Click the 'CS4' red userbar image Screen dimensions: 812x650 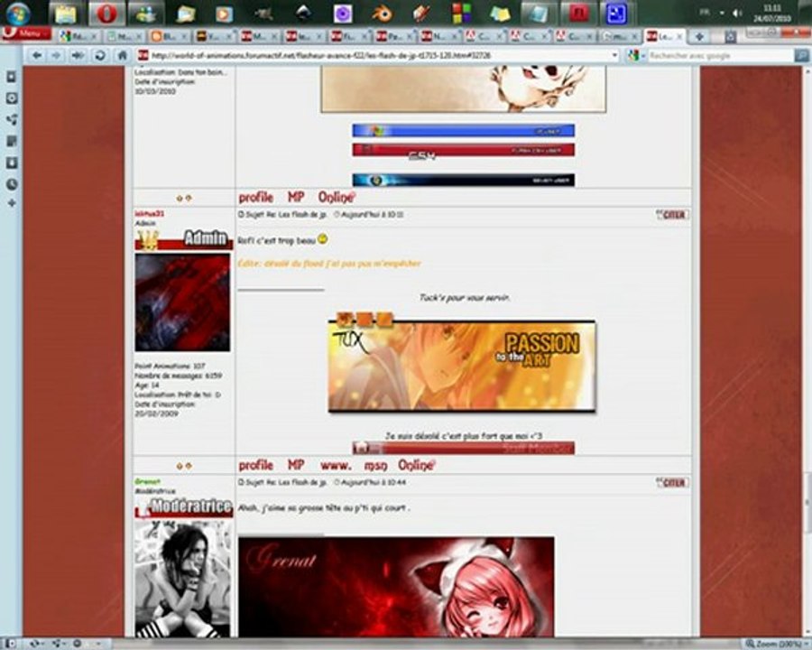(464, 151)
